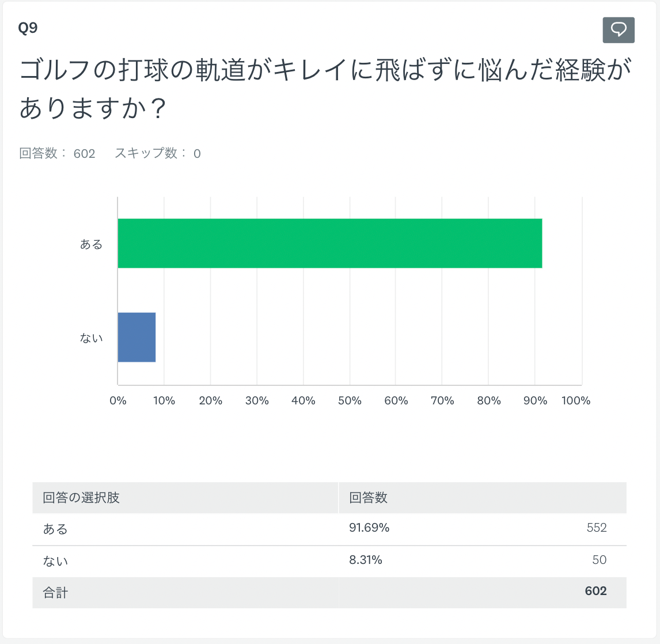Click the 0% tick label on axis
Viewport: 660px width, 644px height.
click(x=118, y=401)
